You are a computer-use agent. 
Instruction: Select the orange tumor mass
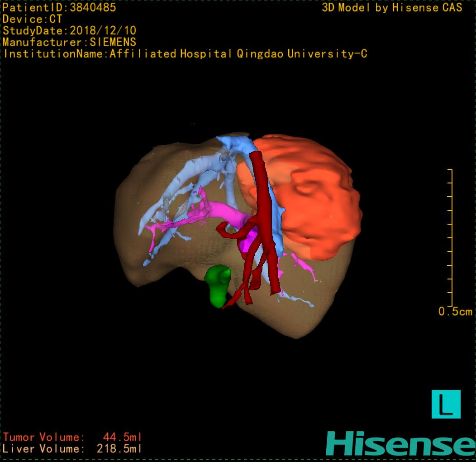[317, 195]
